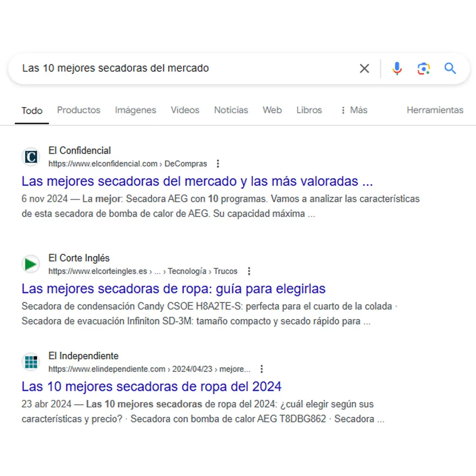Click the elindependiente.com 2024/04/23 URL

[x=149, y=369]
